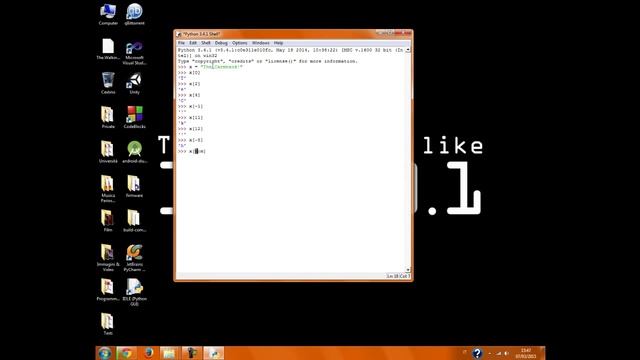This screenshot has height=360, width=640.
Task: Click the scrollbar up arrow in shell
Action: tap(408, 50)
